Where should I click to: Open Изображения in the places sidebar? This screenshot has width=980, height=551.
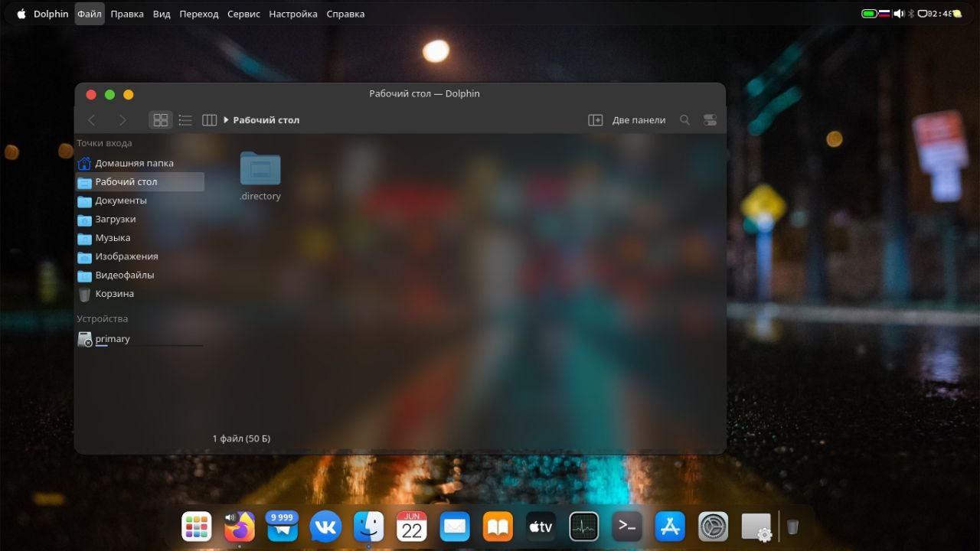point(140,256)
